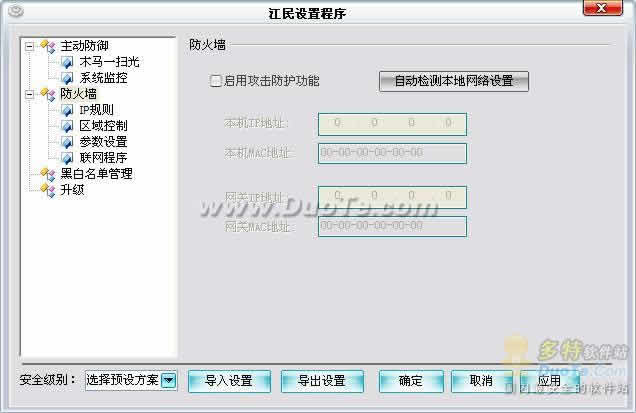Click the 联网程序 item icon
Image resolution: width=636 pixels, height=413 pixels.
pos(67,158)
